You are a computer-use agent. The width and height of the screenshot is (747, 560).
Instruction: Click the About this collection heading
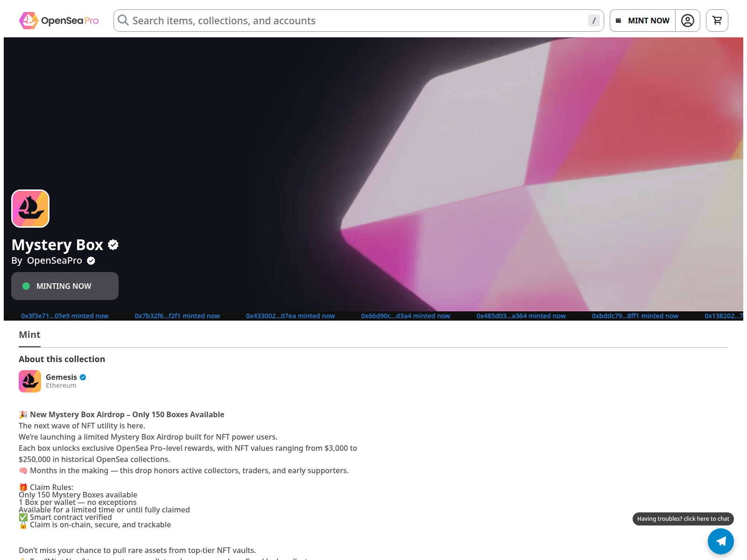coord(62,359)
